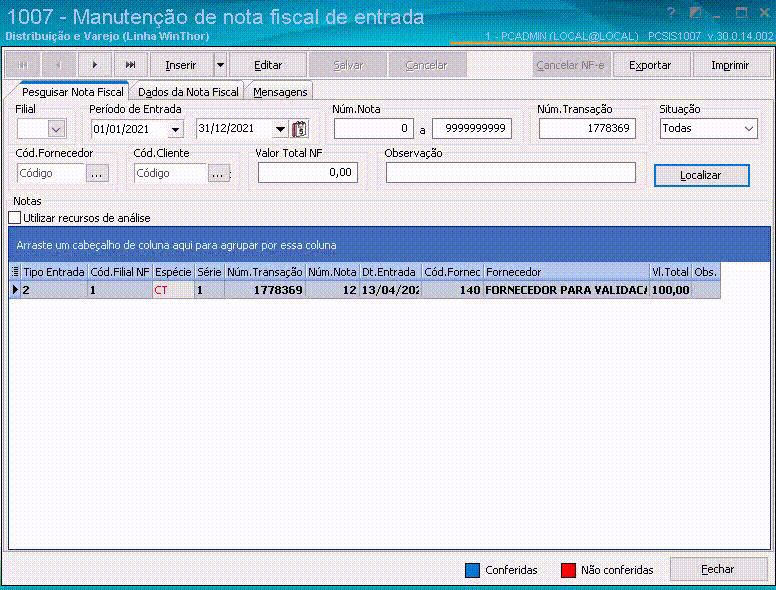Focus the Cód.Fornecedor code field
The image size is (776, 590).
click(51, 174)
